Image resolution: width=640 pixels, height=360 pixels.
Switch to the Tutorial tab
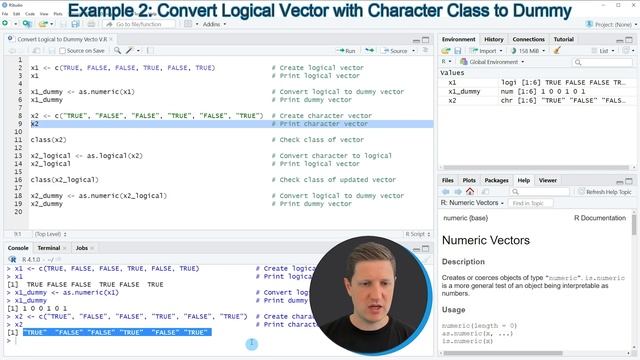pyautogui.click(x=564, y=39)
